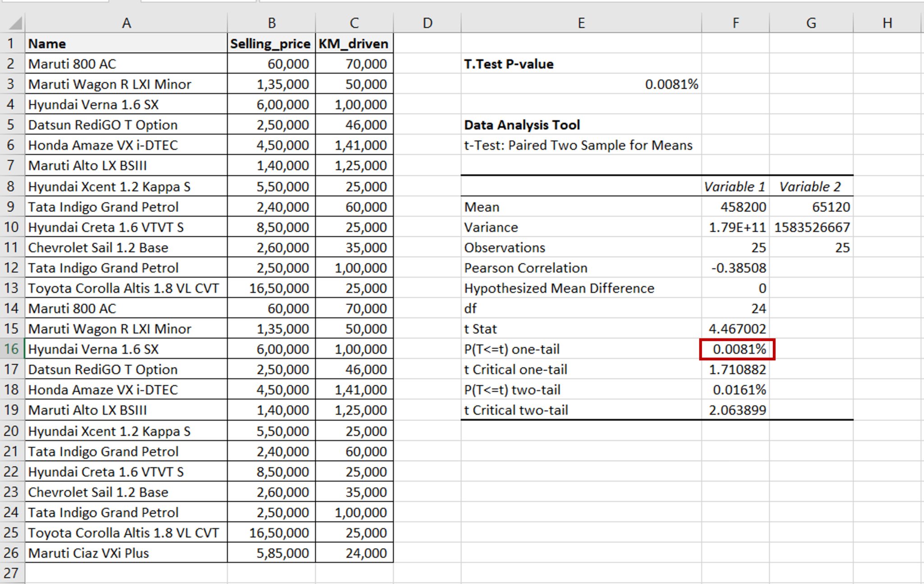Select row 1 header

pos(12,43)
